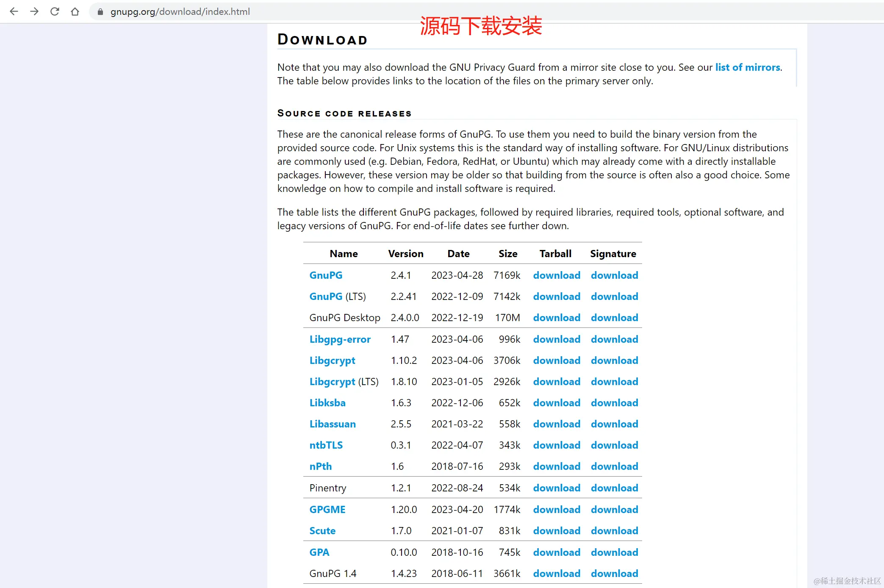Open the GPGME package link
The width and height of the screenshot is (884, 588).
327,510
